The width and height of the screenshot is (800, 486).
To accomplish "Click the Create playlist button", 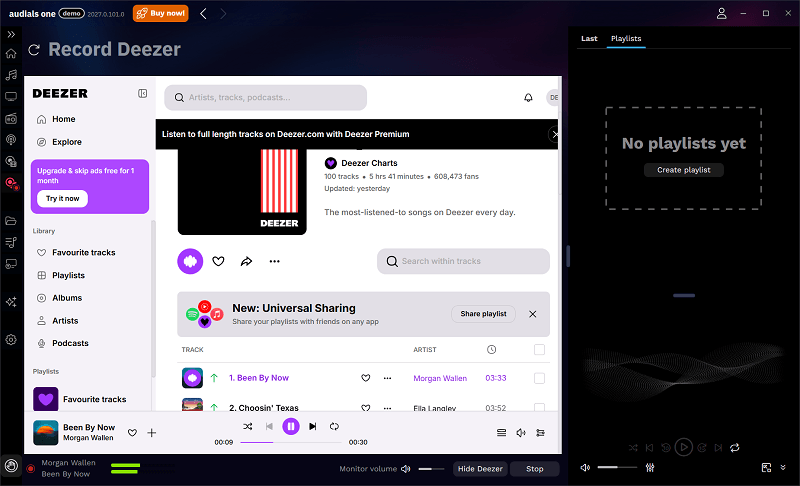I will coord(684,170).
